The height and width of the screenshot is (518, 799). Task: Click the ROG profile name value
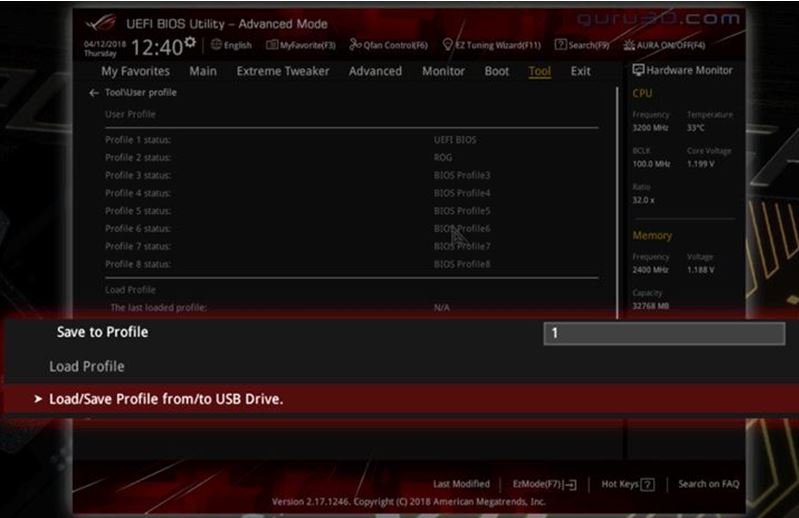pos(443,157)
